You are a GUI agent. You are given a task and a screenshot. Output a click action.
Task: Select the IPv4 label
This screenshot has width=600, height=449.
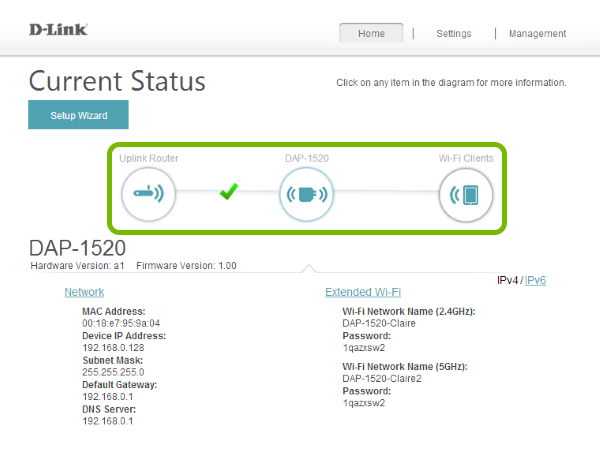coord(507,280)
